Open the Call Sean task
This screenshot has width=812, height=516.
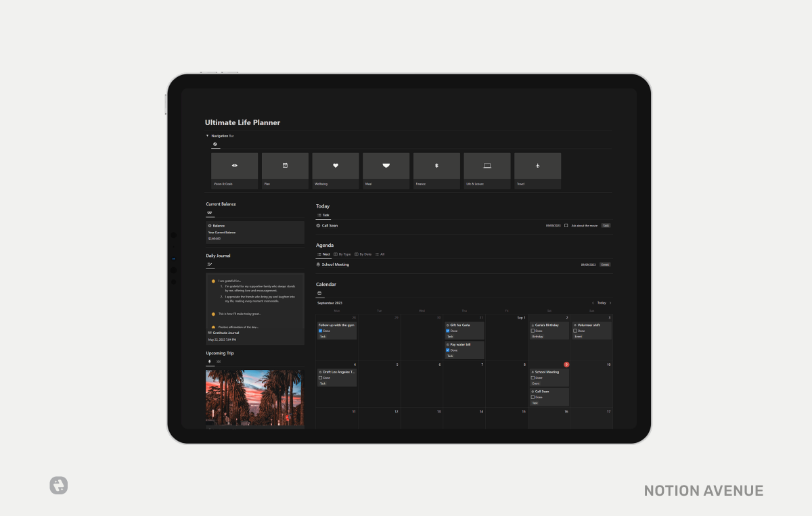[329, 225]
